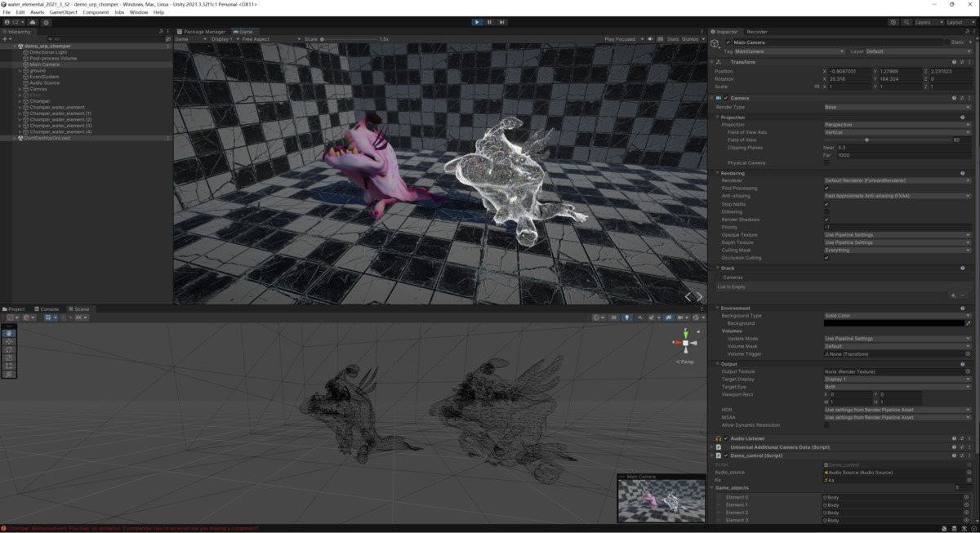Toggle the Post Processing checkbox
The width and height of the screenshot is (980, 533).
(826, 189)
